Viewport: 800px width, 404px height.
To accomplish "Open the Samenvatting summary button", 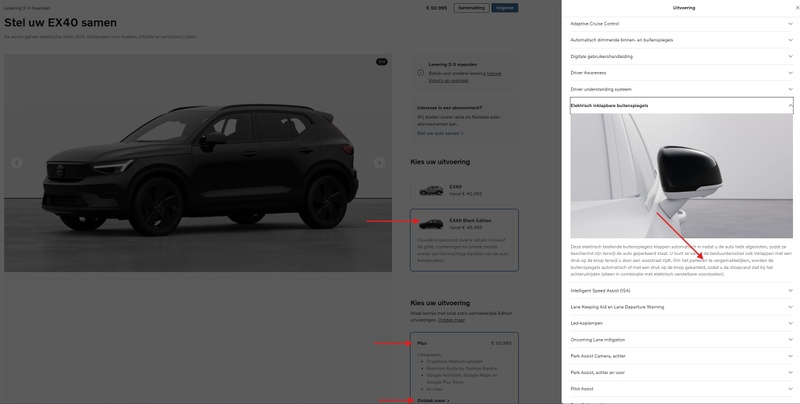I will pyautogui.click(x=471, y=8).
